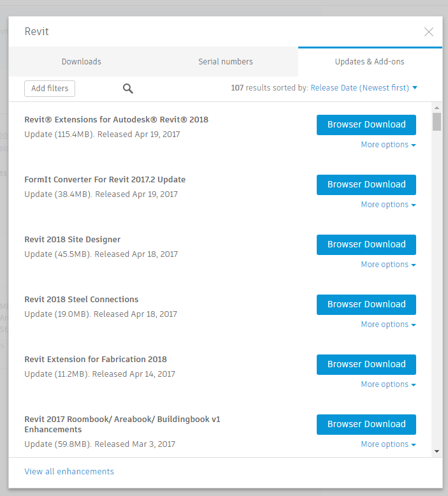Expand More options for Fabrication 2018 extension
The image size is (448, 496).
[x=388, y=384]
